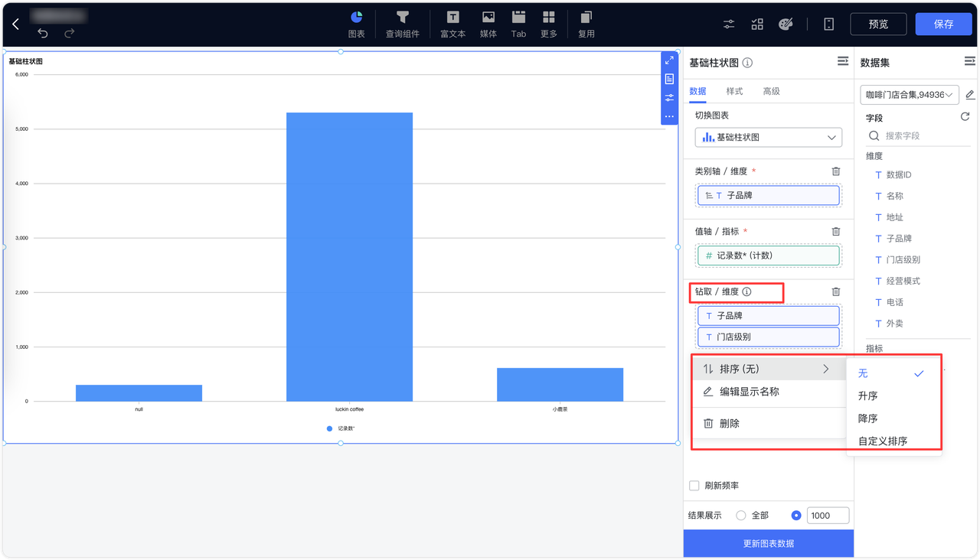Open the 切换图表 chart type dropdown
This screenshot has width=980, height=560.
[769, 138]
